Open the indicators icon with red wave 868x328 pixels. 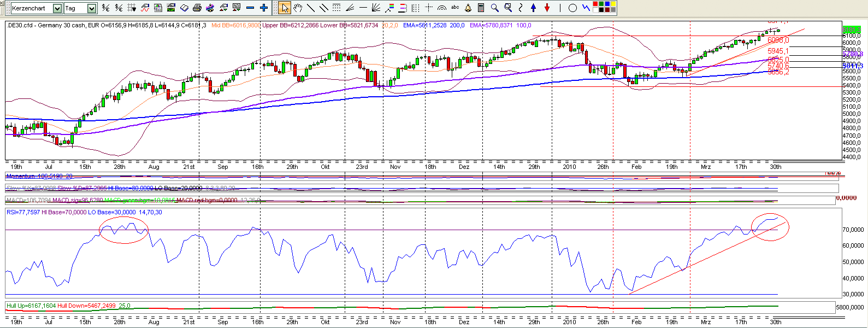[x=145, y=8]
